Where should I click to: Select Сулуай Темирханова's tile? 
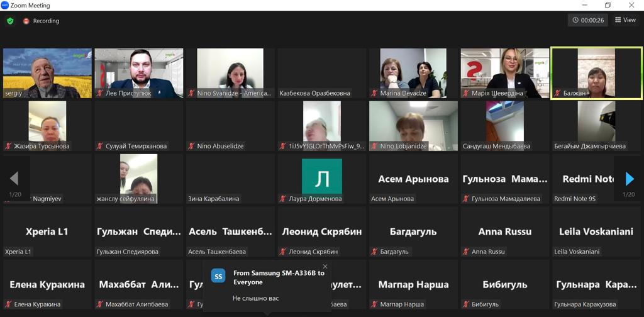coord(139,126)
